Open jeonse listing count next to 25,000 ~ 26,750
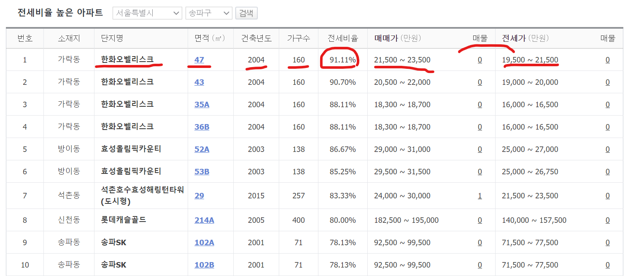 click(608, 172)
